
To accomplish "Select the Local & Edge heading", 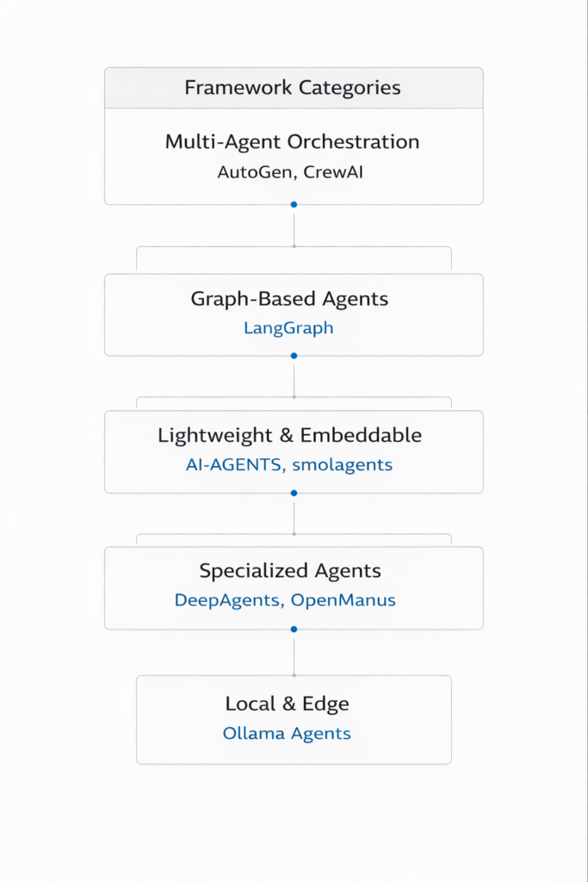I will [x=288, y=704].
